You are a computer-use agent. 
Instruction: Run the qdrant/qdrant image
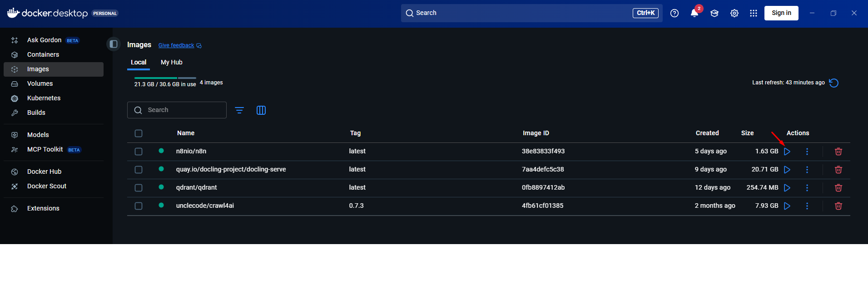pyautogui.click(x=787, y=188)
